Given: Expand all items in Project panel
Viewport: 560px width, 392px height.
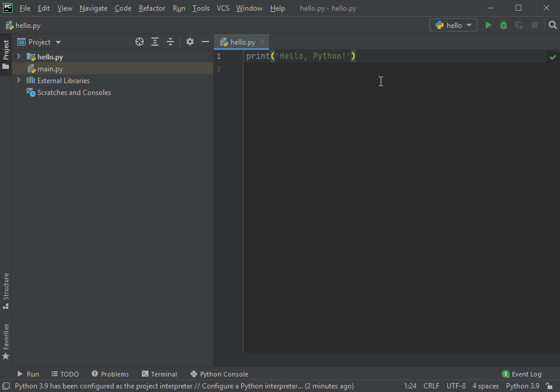Looking at the screenshot, I should coord(155,42).
